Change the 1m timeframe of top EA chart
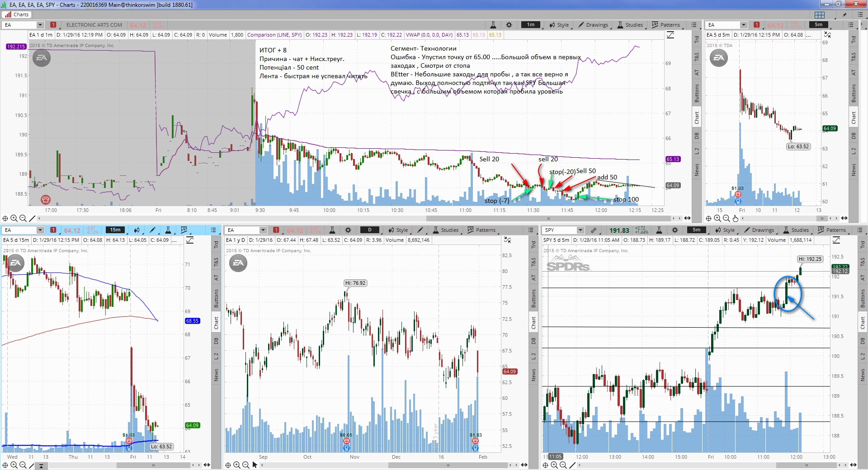 [531, 25]
